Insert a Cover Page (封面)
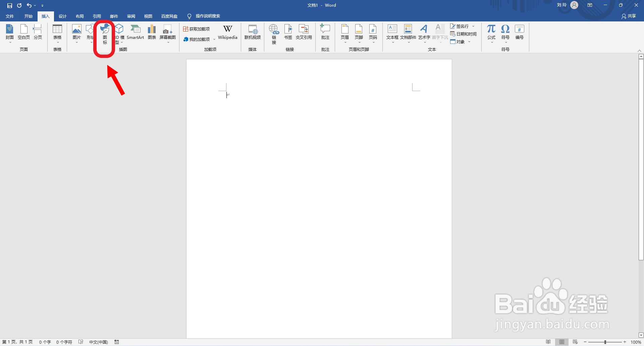 [10, 33]
